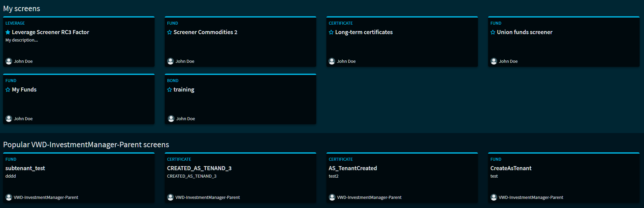Favorite the training bond screen star

coord(169,90)
